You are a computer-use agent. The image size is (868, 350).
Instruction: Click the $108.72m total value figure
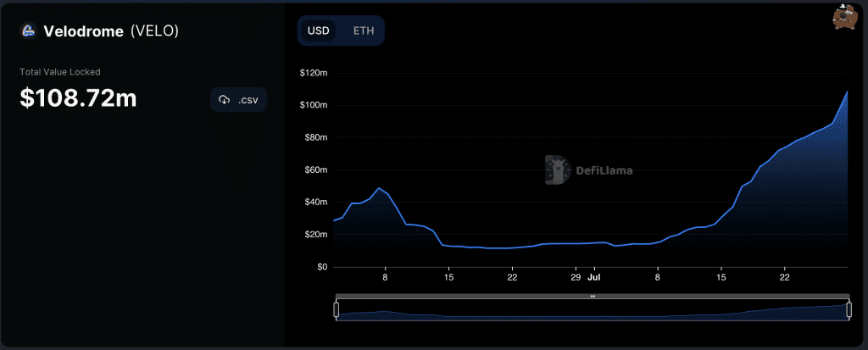click(x=78, y=98)
